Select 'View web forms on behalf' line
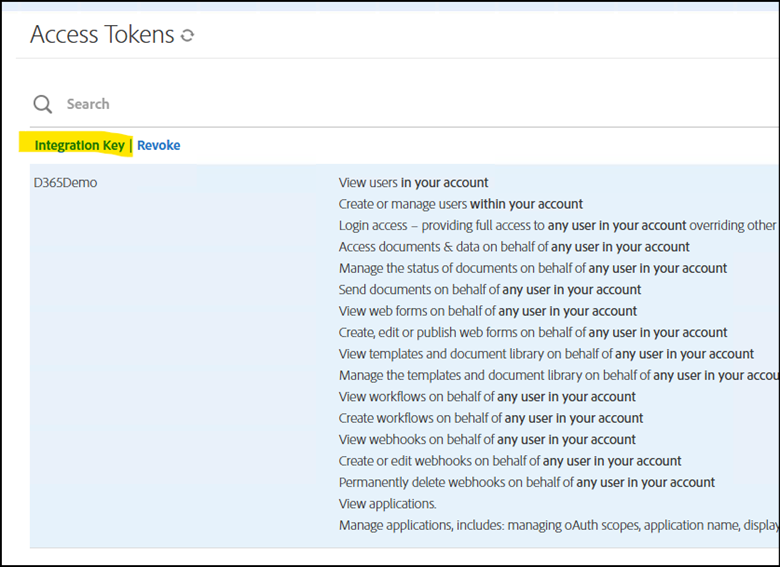Image resolution: width=780 pixels, height=567 pixels. (x=488, y=311)
